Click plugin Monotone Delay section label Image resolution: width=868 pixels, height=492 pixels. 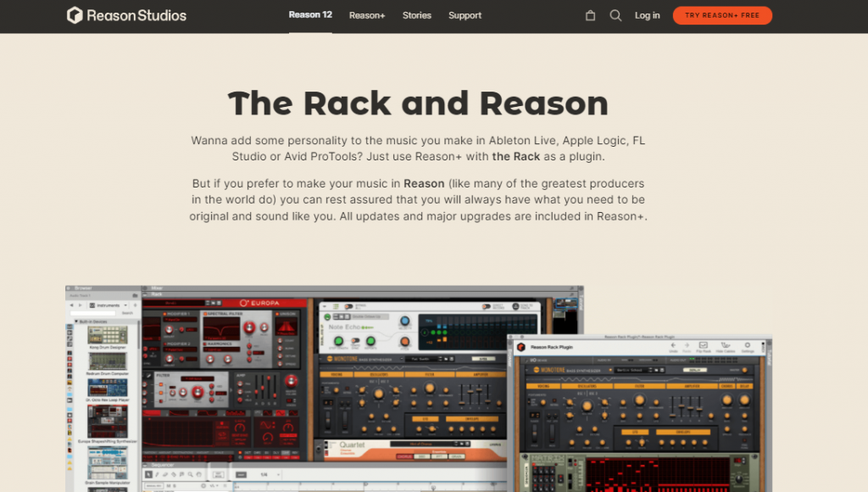tap(744, 386)
